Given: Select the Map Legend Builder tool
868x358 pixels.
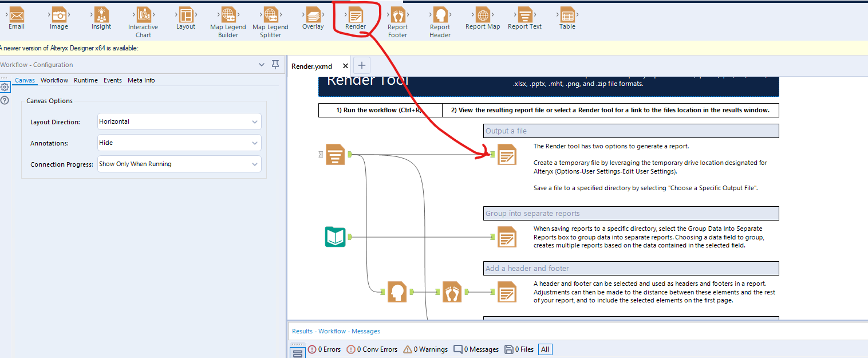Looking at the screenshot, I should 228,17.
